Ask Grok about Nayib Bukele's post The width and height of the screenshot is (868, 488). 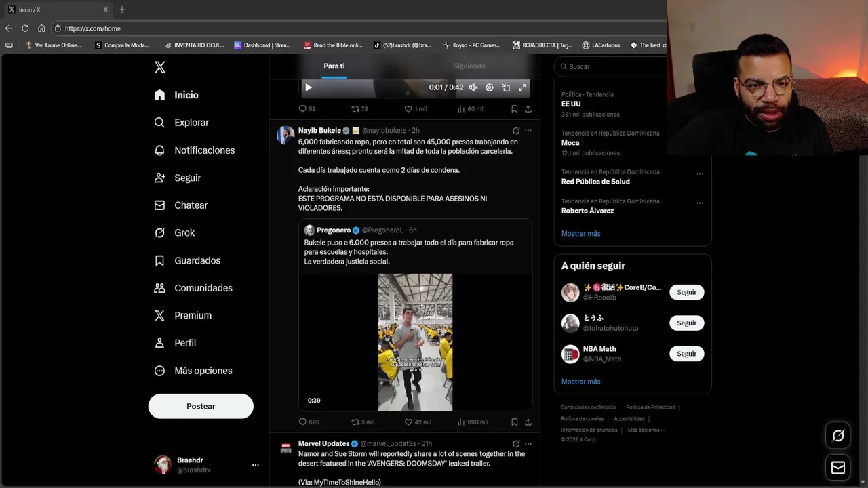[516, 130]
